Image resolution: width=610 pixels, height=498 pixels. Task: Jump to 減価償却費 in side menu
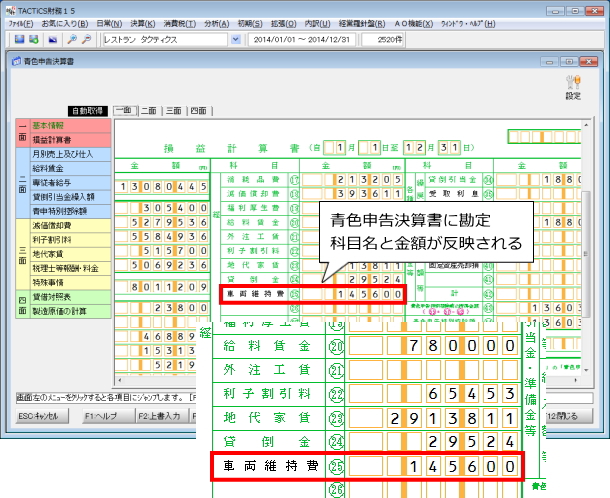70,226
